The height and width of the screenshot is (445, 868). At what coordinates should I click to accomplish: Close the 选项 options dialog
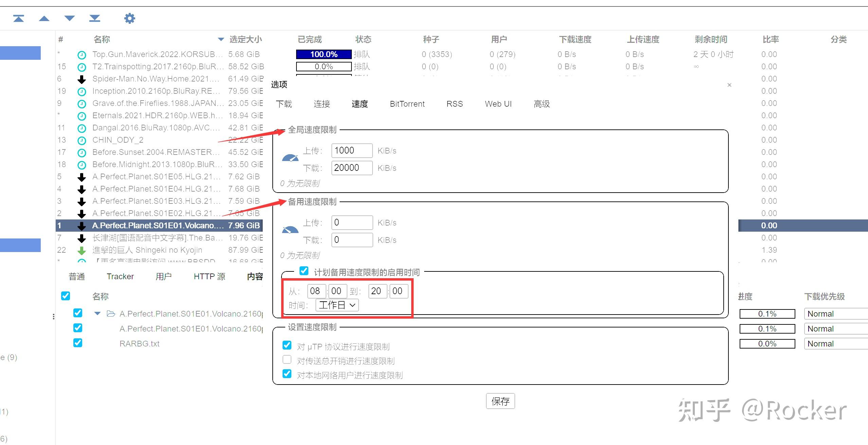(x=729, y=85)
